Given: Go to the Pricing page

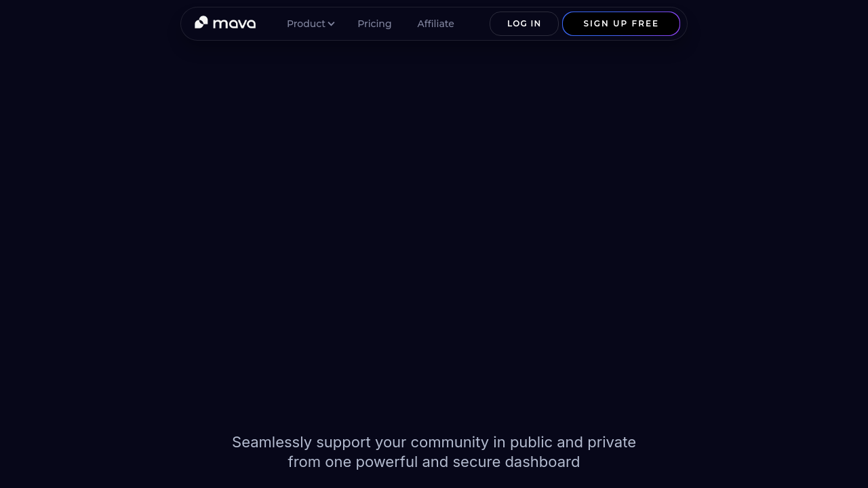Looking at the screenshot, I should (x=374, y=24).
